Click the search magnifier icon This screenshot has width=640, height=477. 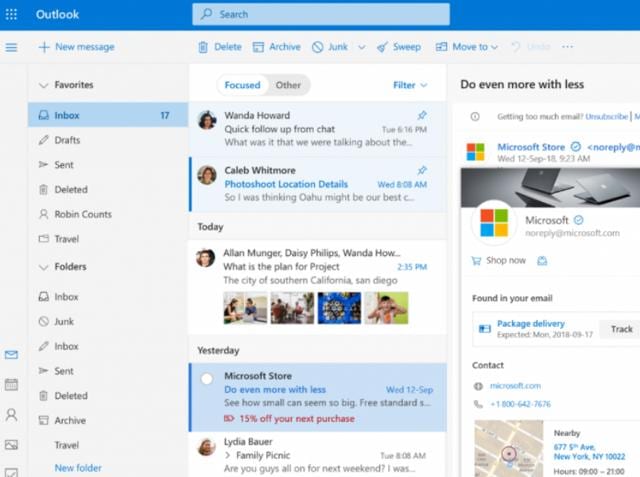pos(207,14)
